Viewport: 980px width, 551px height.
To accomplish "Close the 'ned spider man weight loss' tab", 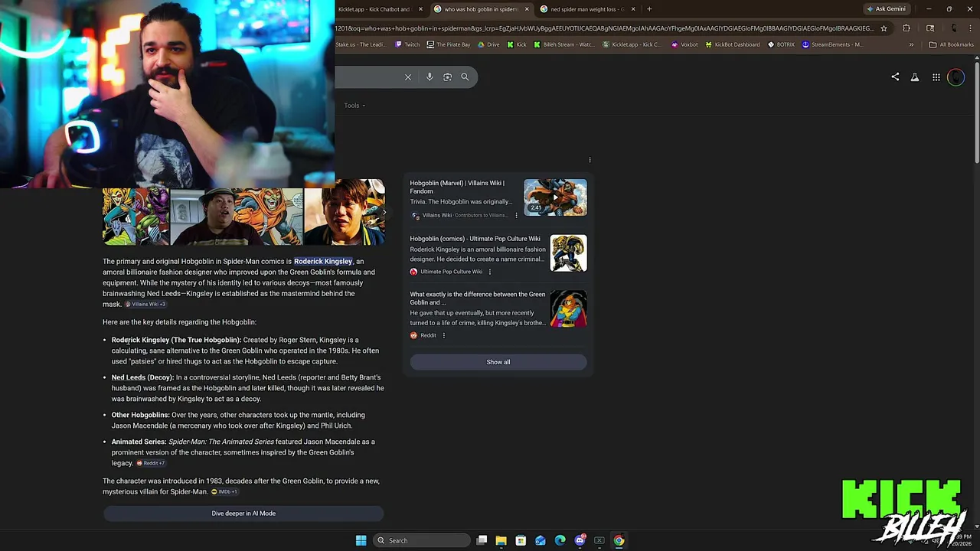I will coord(633,9).
